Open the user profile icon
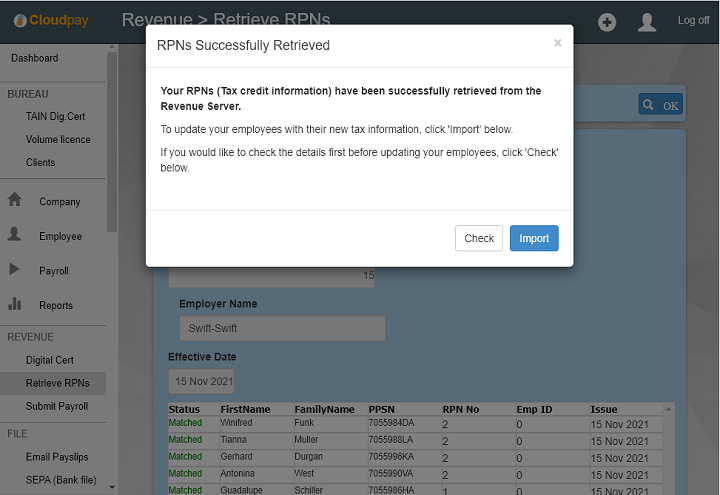720x495 pixels. pyautogui.click(x=647, y=22)
